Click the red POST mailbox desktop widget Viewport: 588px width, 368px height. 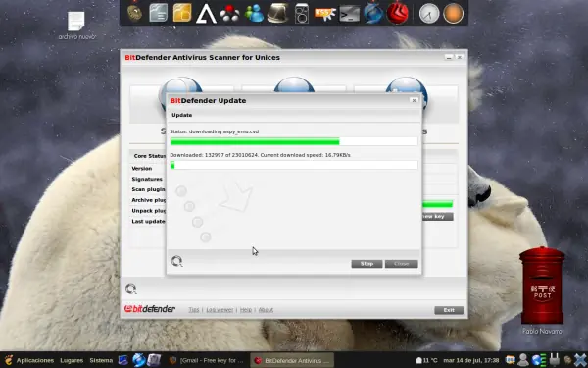(x=542, y=286)
